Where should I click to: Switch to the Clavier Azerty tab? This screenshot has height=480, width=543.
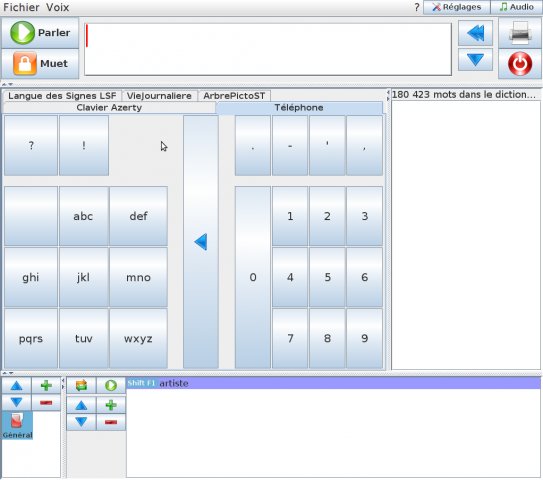(109, 108)
